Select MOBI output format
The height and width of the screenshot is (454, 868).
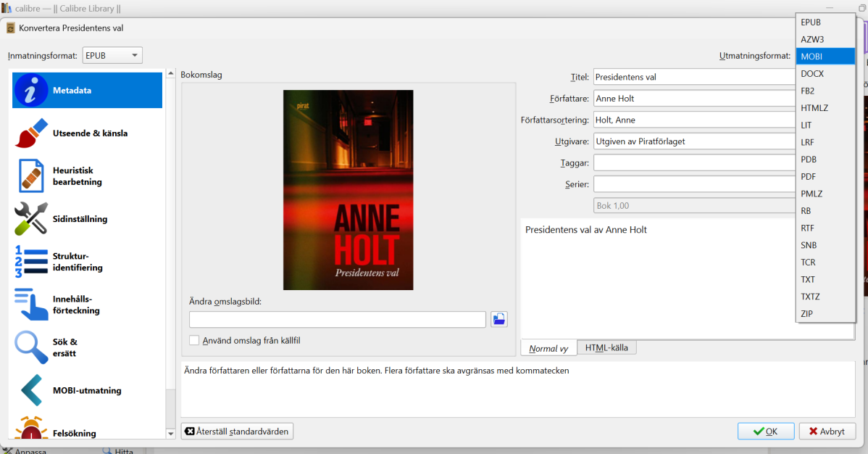coord(825,57)
